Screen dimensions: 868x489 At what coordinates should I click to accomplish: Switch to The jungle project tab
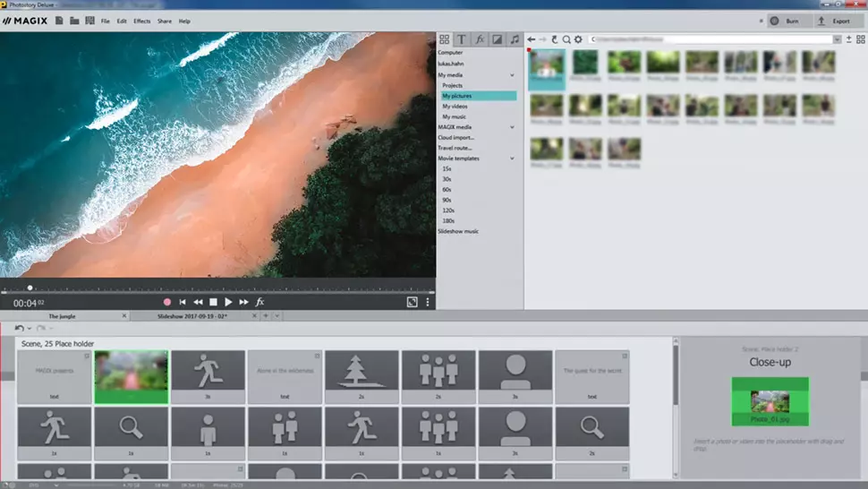(64, 316)
